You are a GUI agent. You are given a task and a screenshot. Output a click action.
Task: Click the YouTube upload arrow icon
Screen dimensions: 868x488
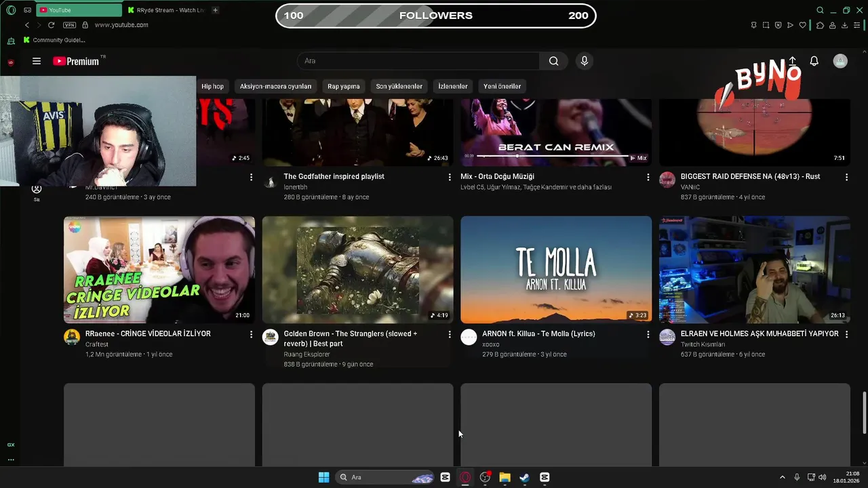tap(792, 61)
